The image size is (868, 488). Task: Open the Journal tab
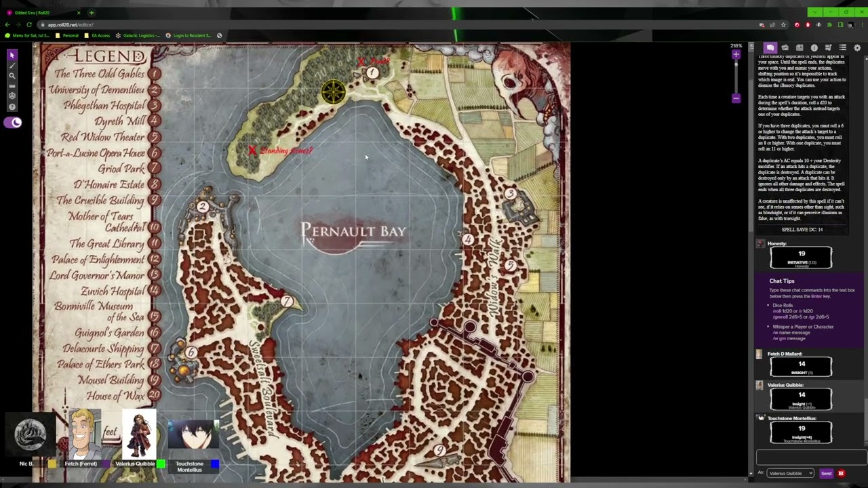[800, 47]
